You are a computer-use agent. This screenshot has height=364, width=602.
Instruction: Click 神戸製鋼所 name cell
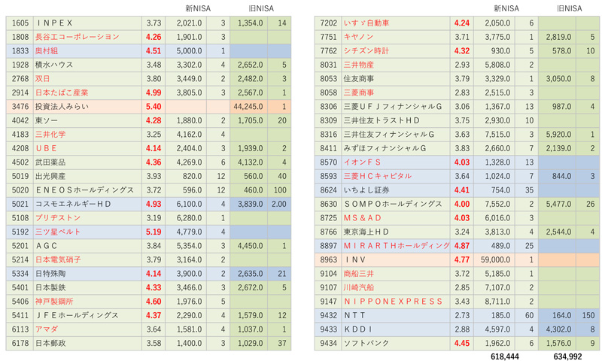coord(87,302)
